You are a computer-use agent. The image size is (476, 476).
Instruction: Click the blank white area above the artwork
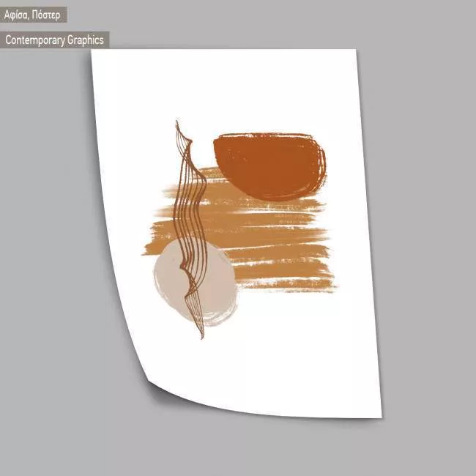point(234,88)
